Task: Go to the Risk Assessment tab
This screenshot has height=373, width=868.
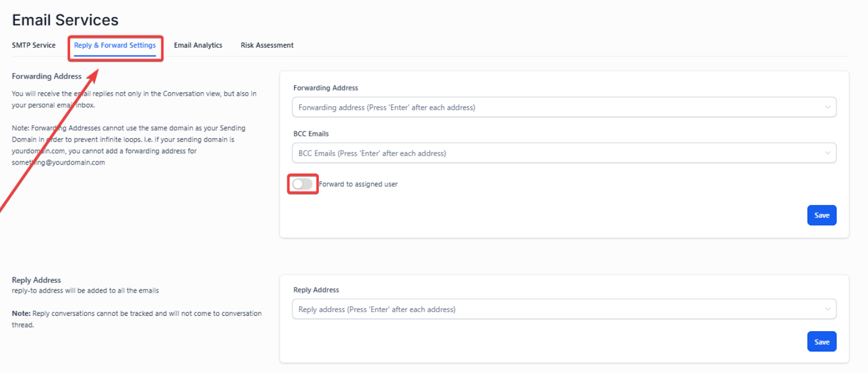Action: (x=267, y=45)
